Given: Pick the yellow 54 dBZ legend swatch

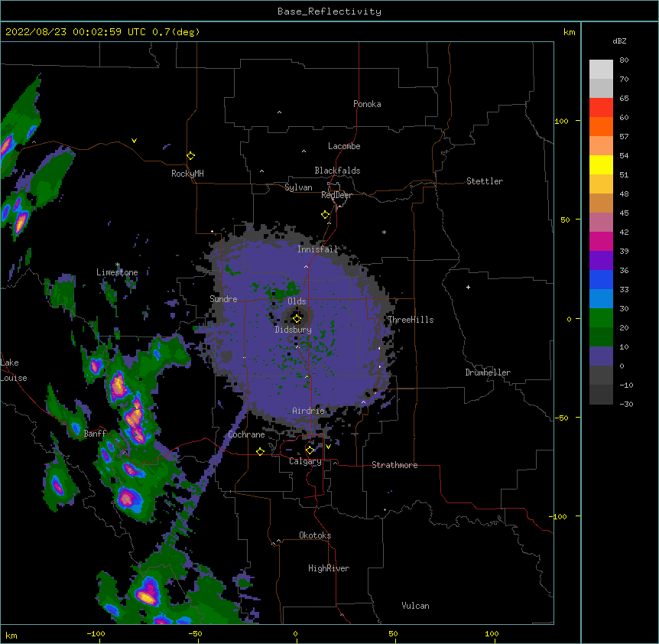Looking at the screenshot, I should tap(601, 164).
